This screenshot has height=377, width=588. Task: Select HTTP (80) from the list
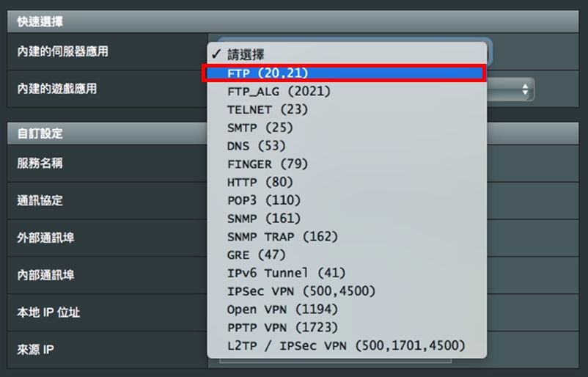pos(347,183)
